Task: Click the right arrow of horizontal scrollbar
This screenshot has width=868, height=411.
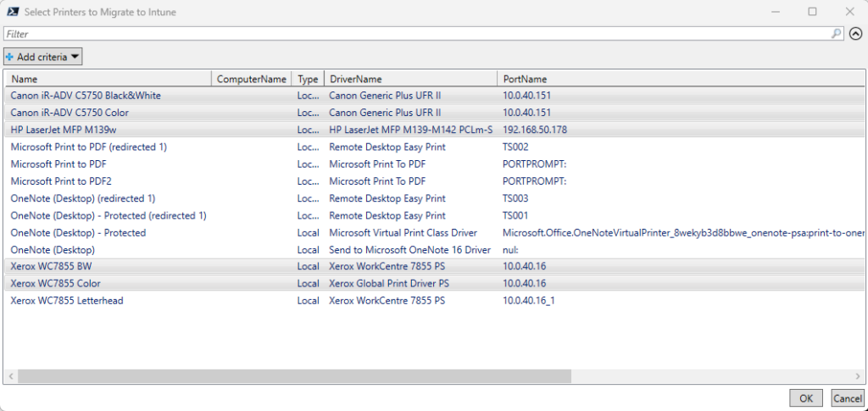Action: 858,375
